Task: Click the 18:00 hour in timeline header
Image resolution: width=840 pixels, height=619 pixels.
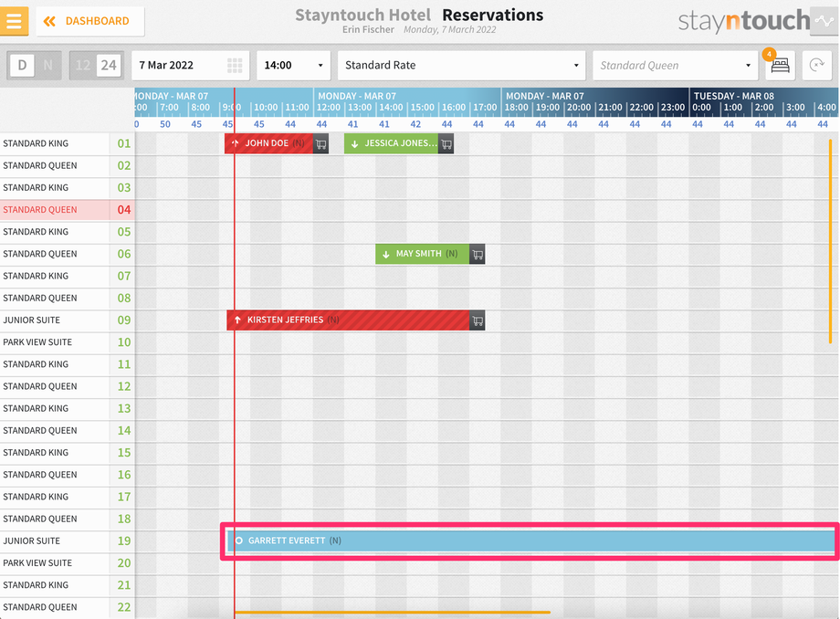Action: (517, 107)
